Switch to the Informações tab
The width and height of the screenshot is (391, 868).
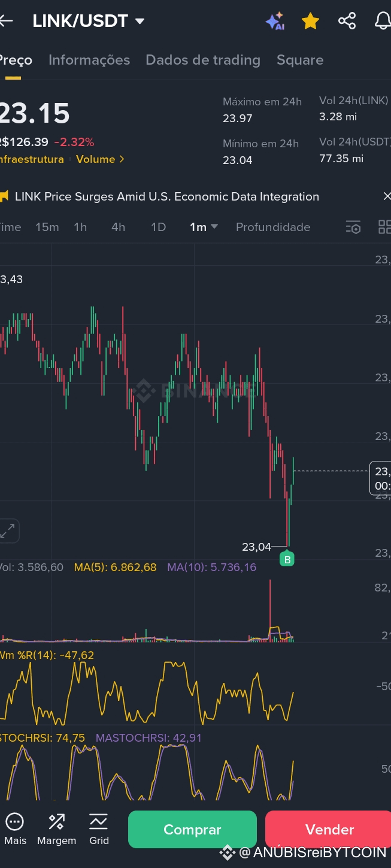point(89,60)
